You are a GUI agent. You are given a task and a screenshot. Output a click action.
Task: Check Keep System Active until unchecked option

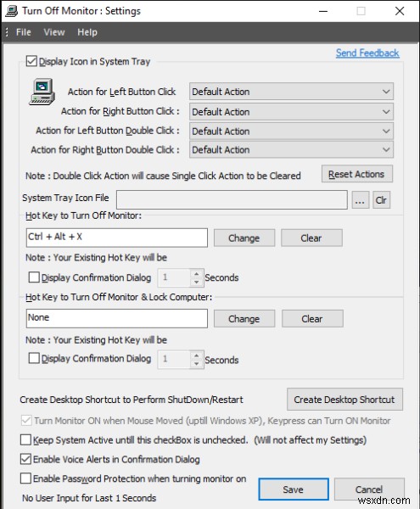pyautogui.click(x=25, y=439)
